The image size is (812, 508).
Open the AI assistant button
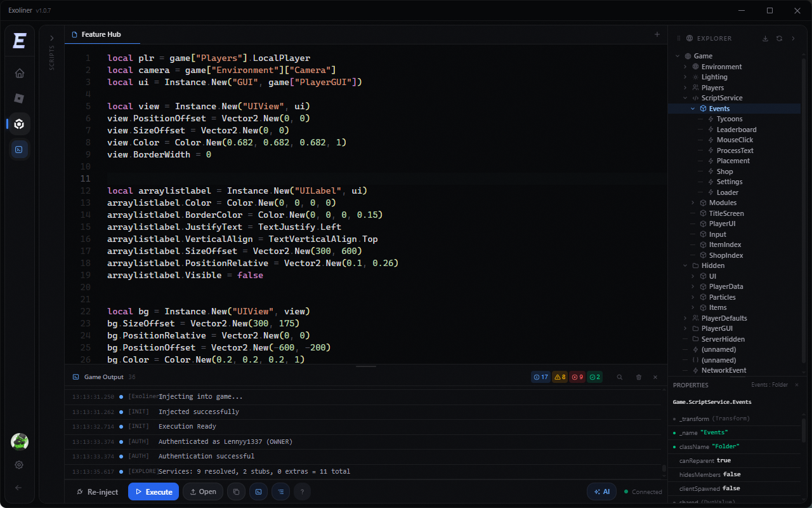pyautogui.click(x=601, y=491)
